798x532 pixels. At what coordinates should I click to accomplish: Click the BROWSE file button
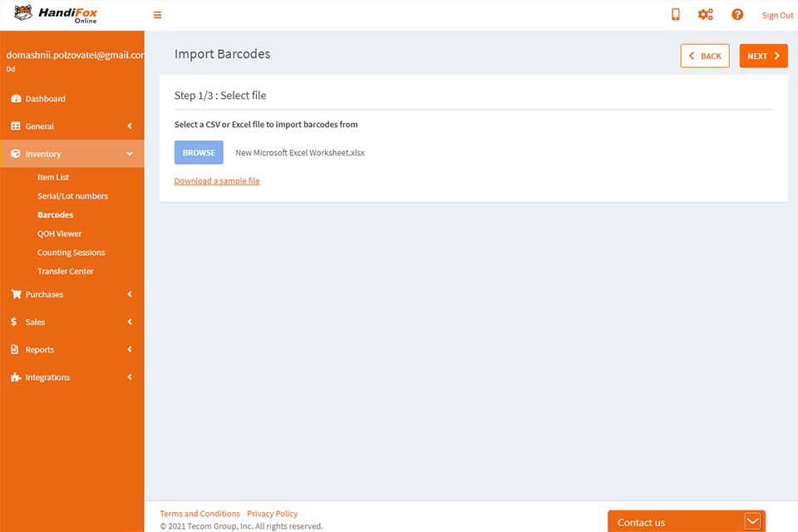coord(199,152)
